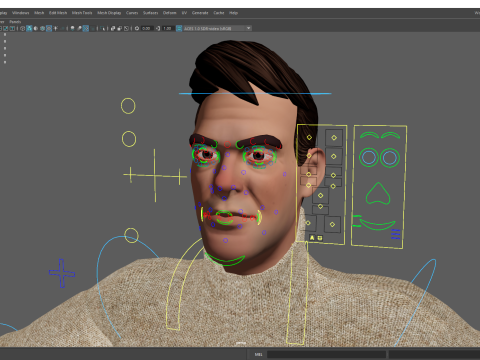Open the Generate menu

coord(200,13)
